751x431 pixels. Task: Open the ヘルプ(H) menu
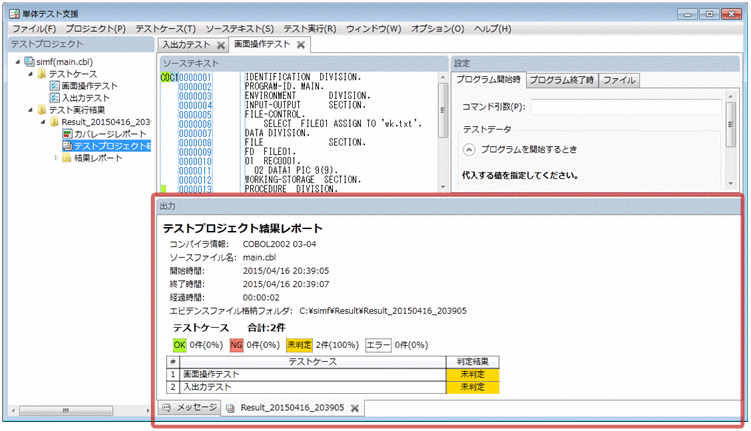[493, 29]
